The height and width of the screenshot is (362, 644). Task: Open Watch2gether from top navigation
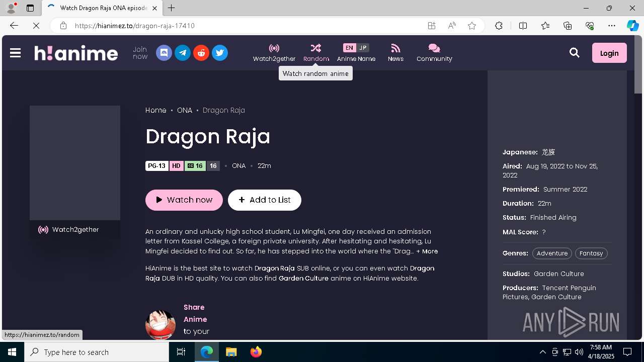coord(274,53)
